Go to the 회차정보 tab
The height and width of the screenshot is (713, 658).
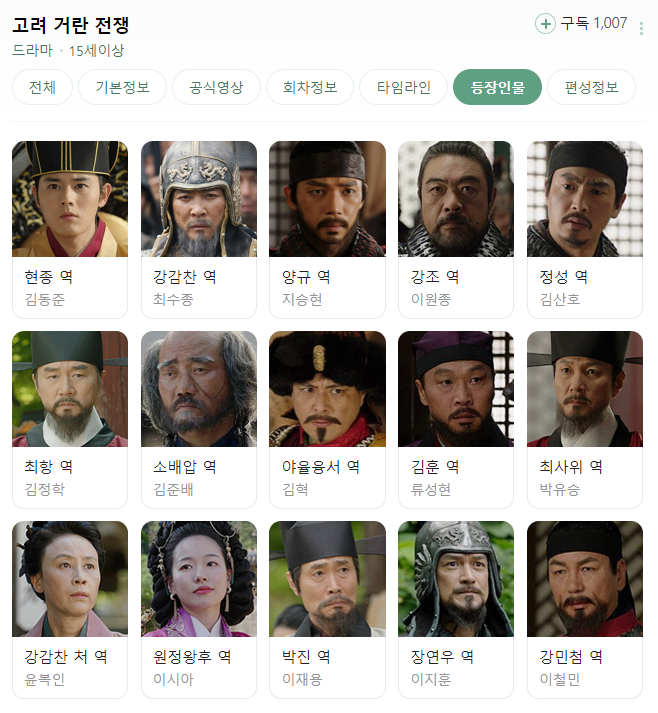[x=310, y=87]
